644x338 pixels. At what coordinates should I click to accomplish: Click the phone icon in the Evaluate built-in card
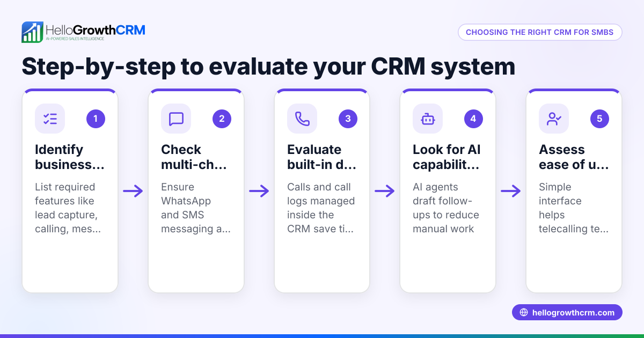pyautogui.click(x=302, y=119)
